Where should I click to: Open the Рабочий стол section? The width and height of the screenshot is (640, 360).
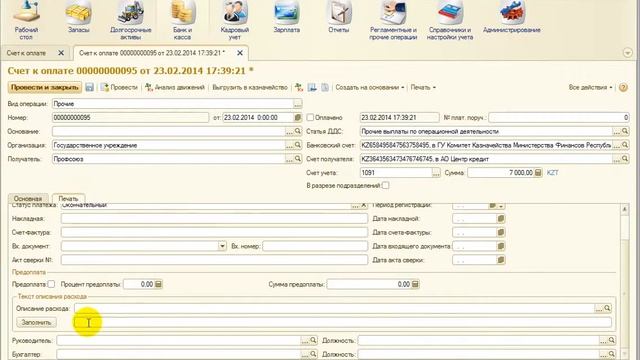tap(26, 20)
